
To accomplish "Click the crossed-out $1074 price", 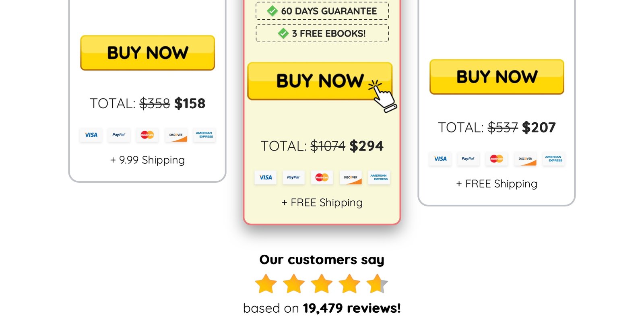I will 328,146.
